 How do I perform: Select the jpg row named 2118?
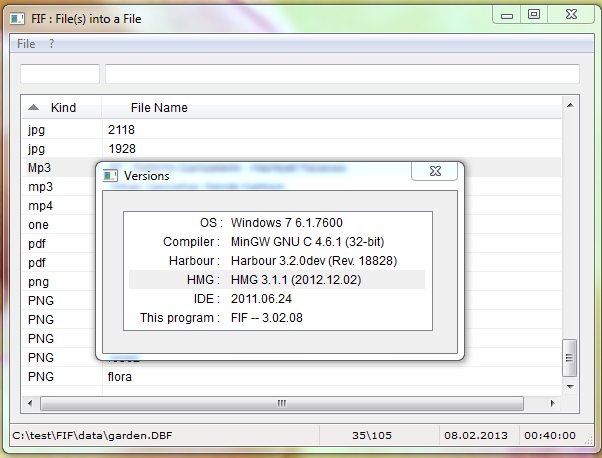tap(120, 130)
